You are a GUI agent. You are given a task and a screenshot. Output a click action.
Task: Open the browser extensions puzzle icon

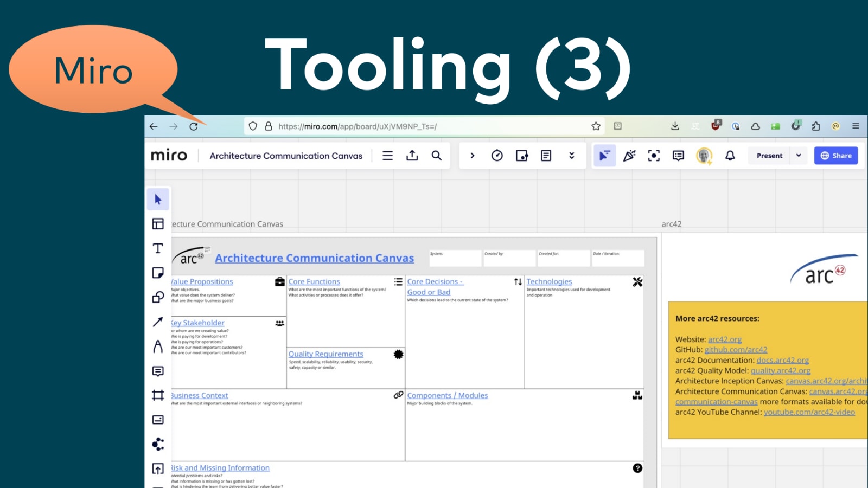pyautogui.click(x=816, y=126)
